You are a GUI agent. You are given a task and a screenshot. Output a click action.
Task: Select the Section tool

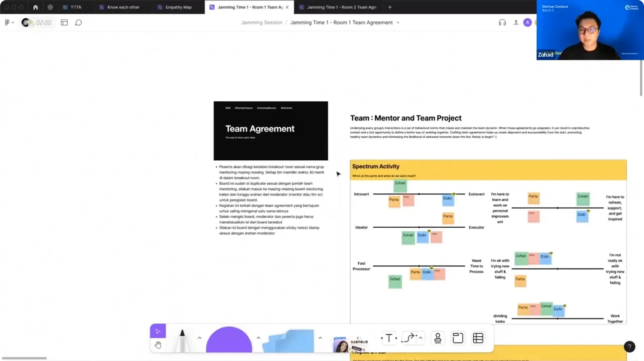pyautogui.click(x=458, y=338)
